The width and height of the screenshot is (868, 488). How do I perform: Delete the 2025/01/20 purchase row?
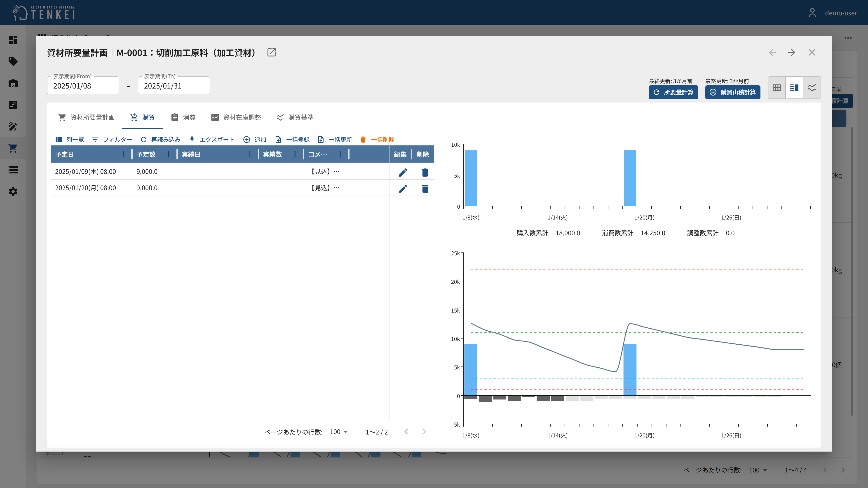pos(425,189)
